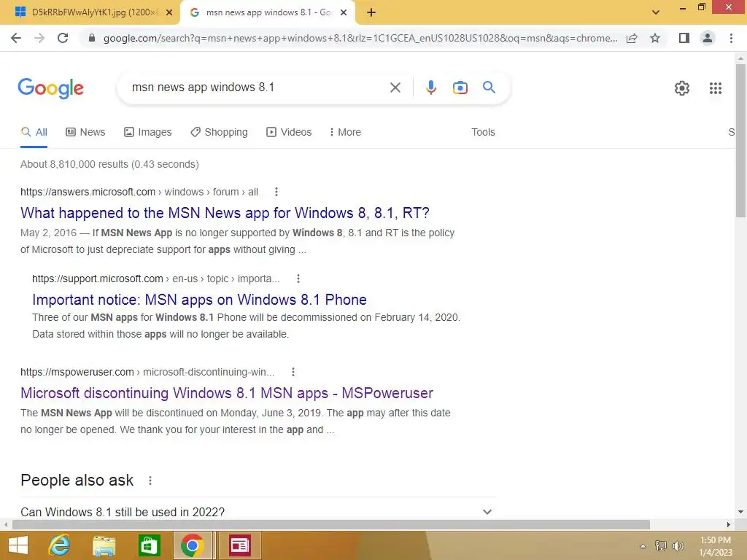Screen dimensions: 747x560
Task: Submit search with magnifier icon
Action: click(489, 87)
